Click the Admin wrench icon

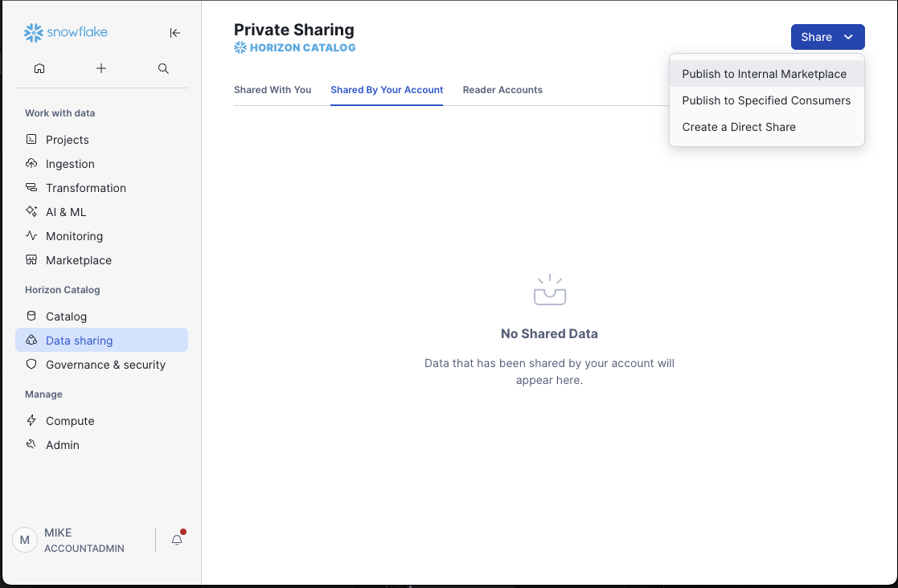click(x=31, y=444)
